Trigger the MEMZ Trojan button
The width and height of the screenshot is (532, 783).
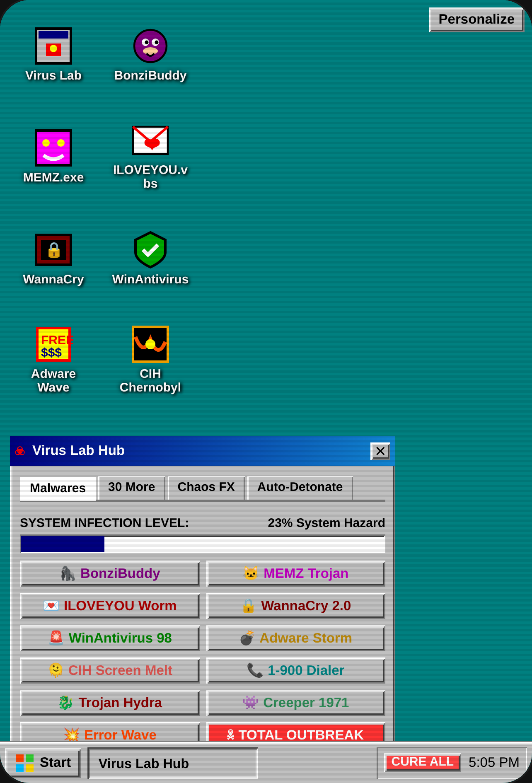click(296, 573)
